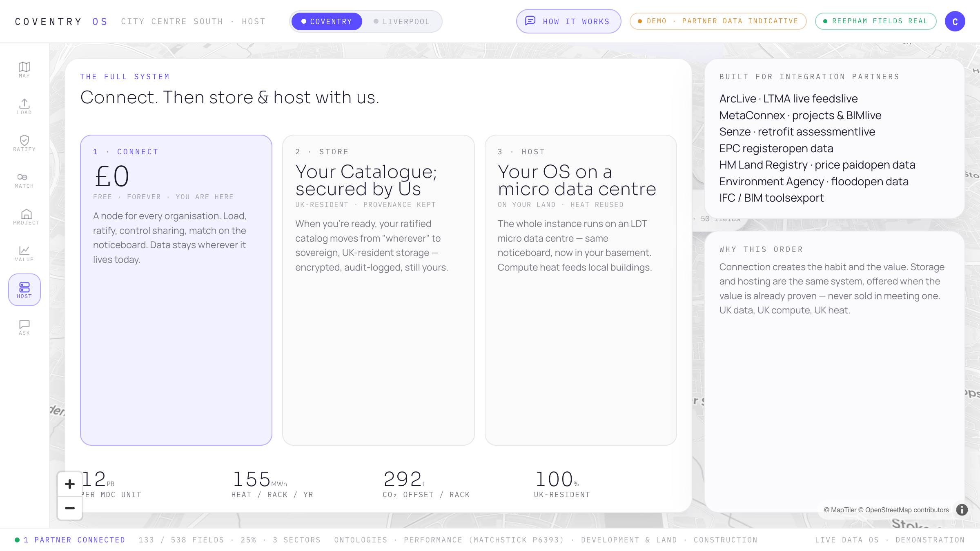Zoom in on the map
The image size is (980, 551).
[x=70, y=484]
